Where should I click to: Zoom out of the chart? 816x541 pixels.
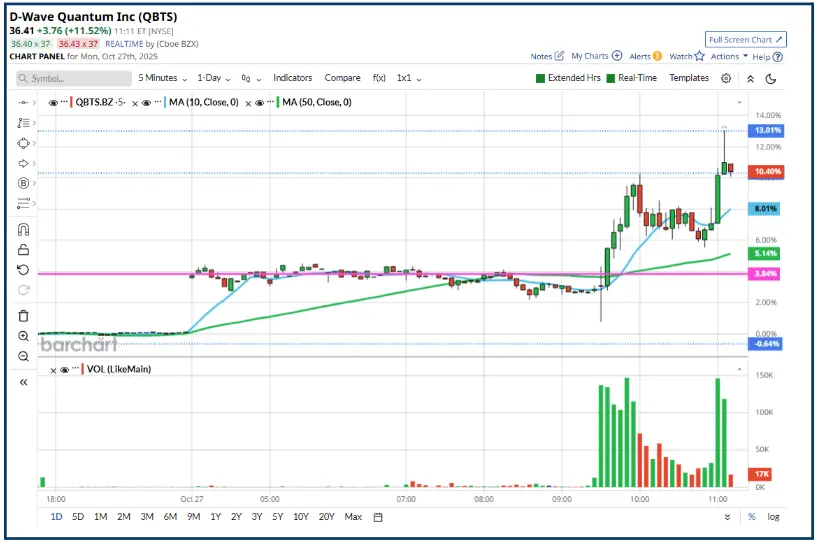[23, 356]
